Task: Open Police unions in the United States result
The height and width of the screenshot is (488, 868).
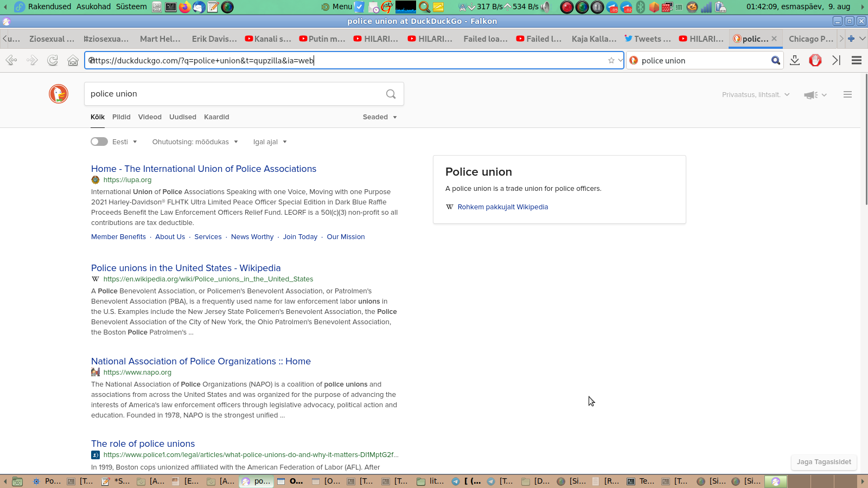Action: pos(186,268)
